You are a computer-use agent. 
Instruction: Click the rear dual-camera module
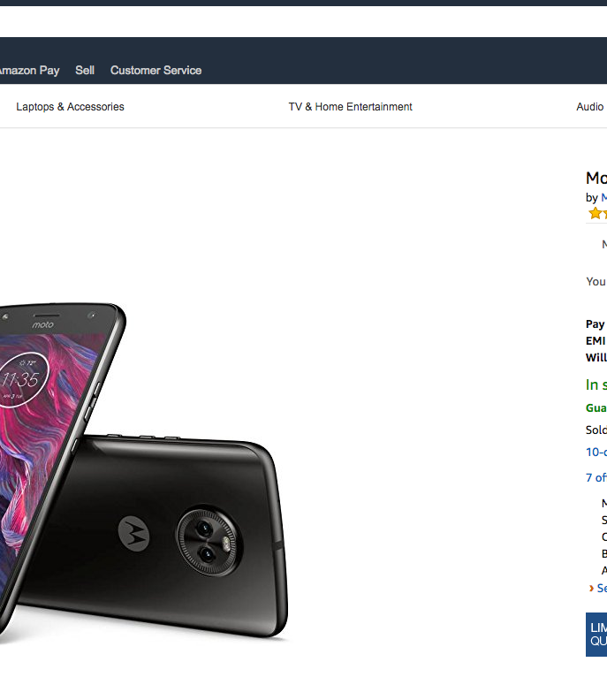tap(204, 538)
